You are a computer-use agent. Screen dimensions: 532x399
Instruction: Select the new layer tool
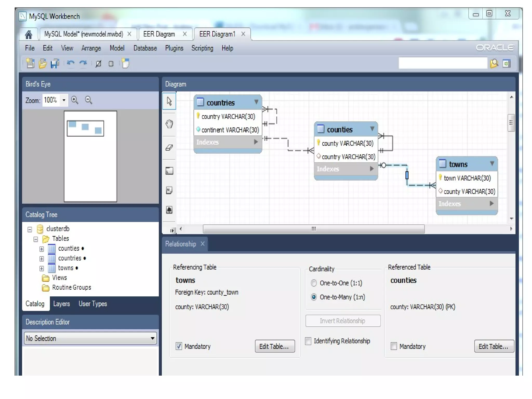[x=169, y=171]
